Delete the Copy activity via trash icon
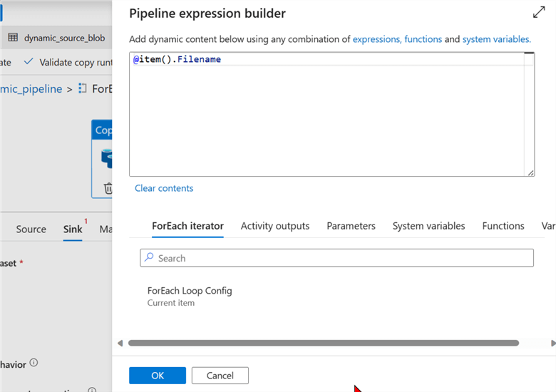 point(108,189)
